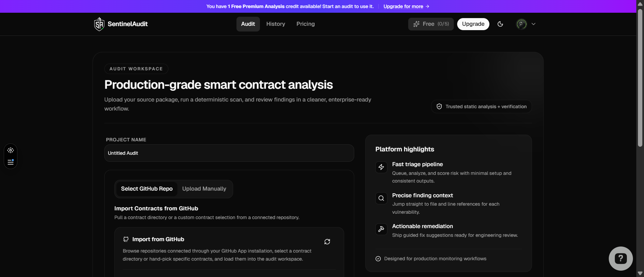
Task: Refresh repositories with the sync icon
Action: click(x=327, y=241)
